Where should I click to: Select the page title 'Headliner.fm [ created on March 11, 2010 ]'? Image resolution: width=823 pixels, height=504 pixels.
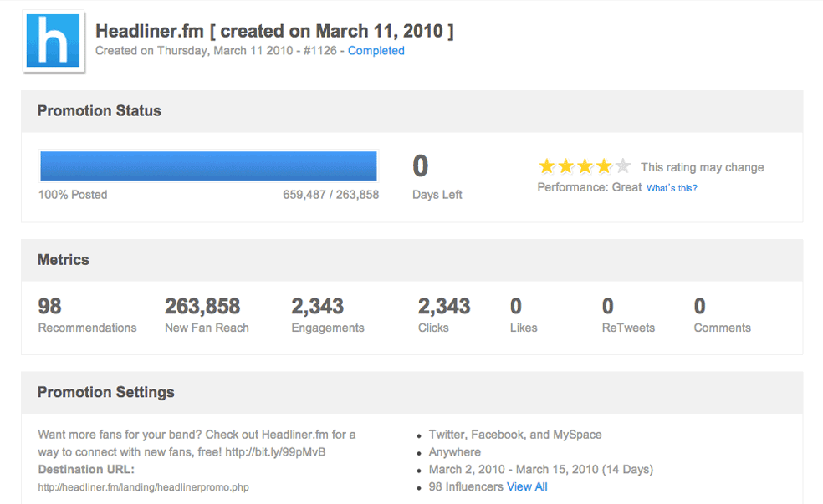pos(274,31)
